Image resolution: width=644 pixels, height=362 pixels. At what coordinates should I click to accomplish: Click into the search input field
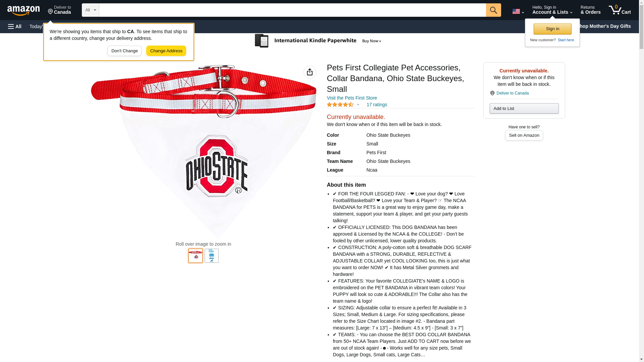click(292, 10)
